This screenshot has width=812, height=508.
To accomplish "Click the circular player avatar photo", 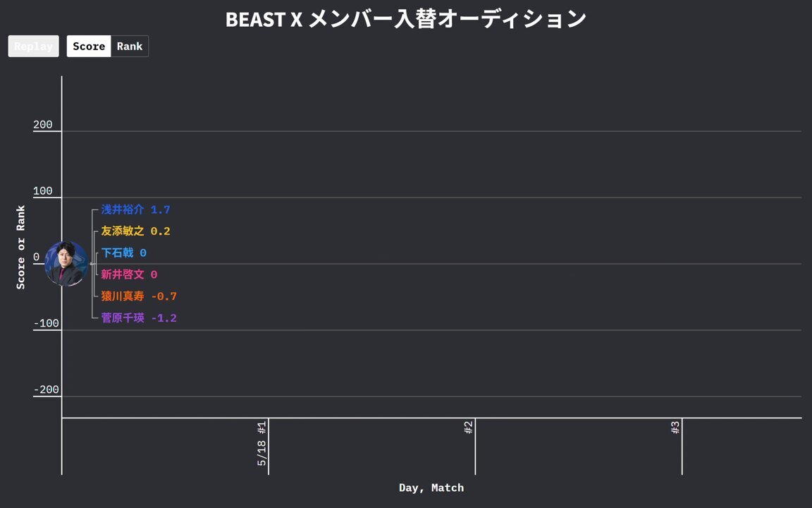I will [x=66, y=263].
